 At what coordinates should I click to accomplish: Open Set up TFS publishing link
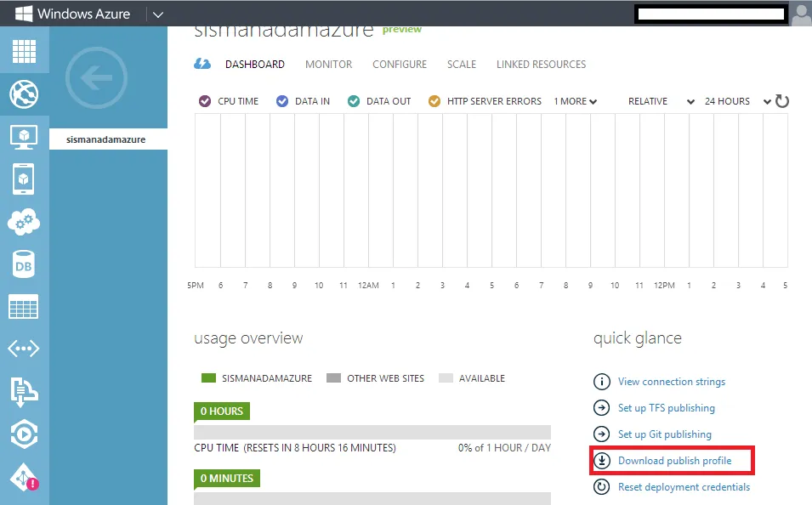click(x=667, y=408)
